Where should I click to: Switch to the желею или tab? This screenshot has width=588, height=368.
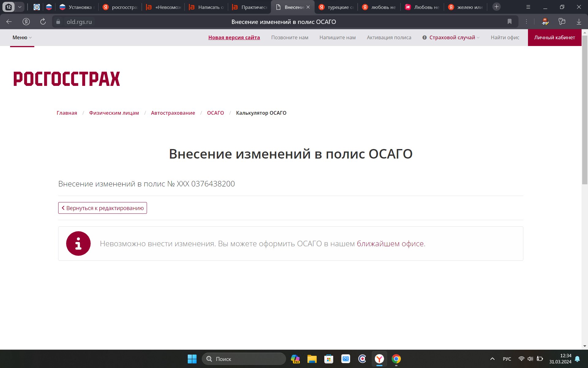coord(466,7)
